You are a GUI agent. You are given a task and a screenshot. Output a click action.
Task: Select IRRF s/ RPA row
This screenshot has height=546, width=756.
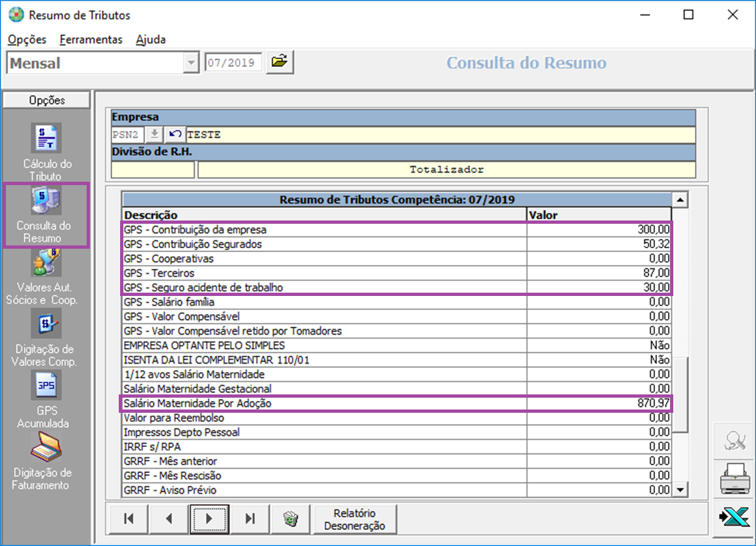click(x=397, y=447)
